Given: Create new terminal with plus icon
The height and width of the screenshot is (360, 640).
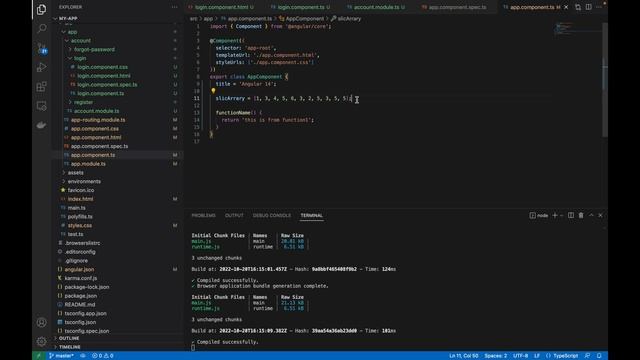Looking at the screenshot, I should (x=555, y=215).
